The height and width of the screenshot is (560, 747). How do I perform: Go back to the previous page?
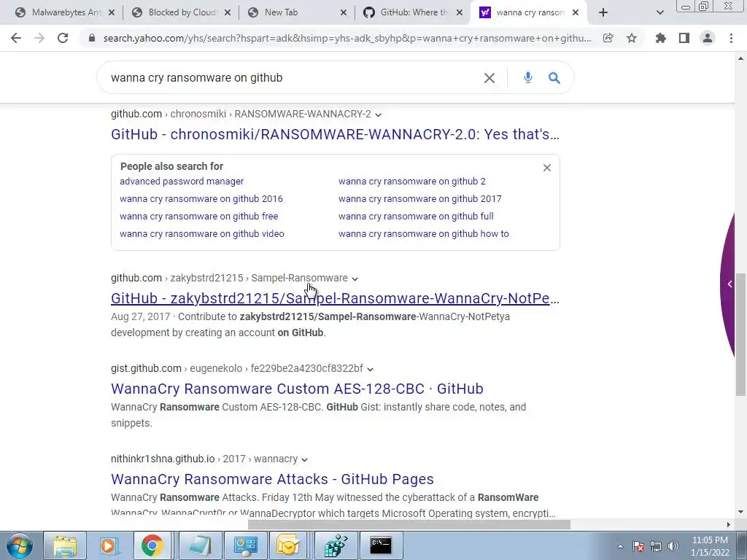[16, 38]
